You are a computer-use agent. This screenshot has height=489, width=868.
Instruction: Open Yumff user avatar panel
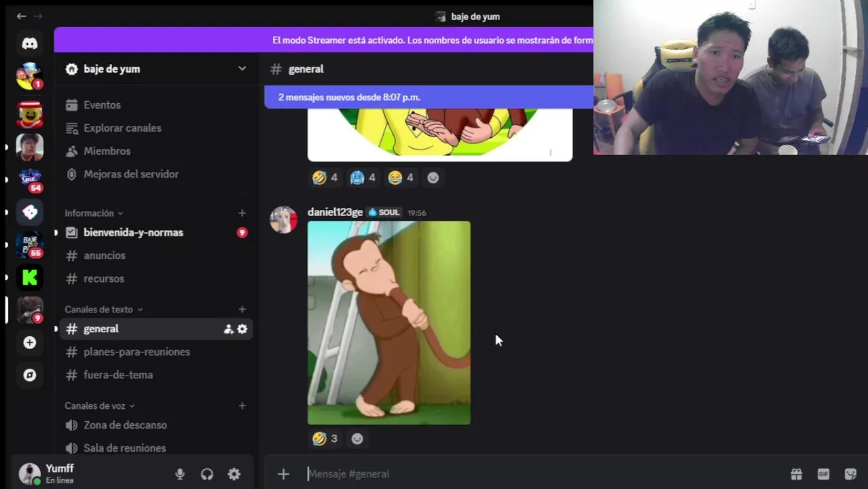pos(29,473)
